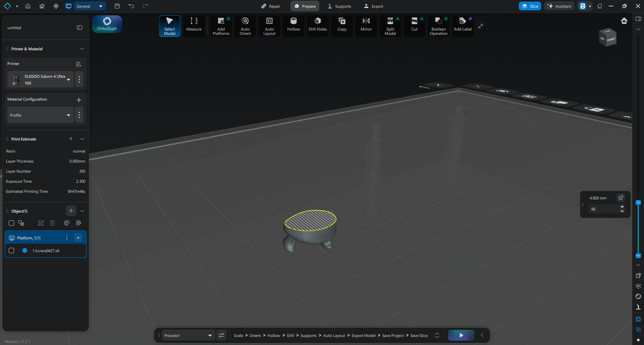The image size is (644, 345).
Task: Switch to the Repair tab
Action: click(x=271, y=6)
